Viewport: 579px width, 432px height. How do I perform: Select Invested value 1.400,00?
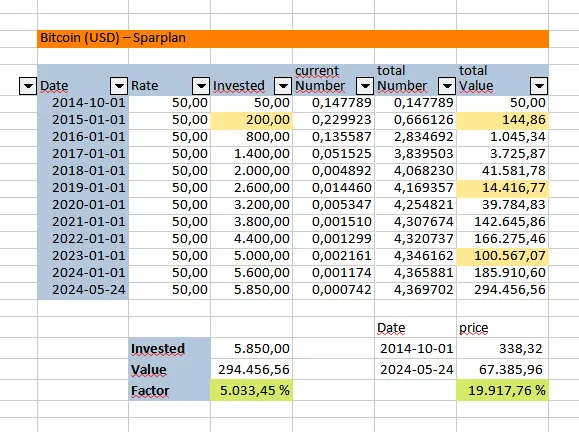click(x=251, y=154)
